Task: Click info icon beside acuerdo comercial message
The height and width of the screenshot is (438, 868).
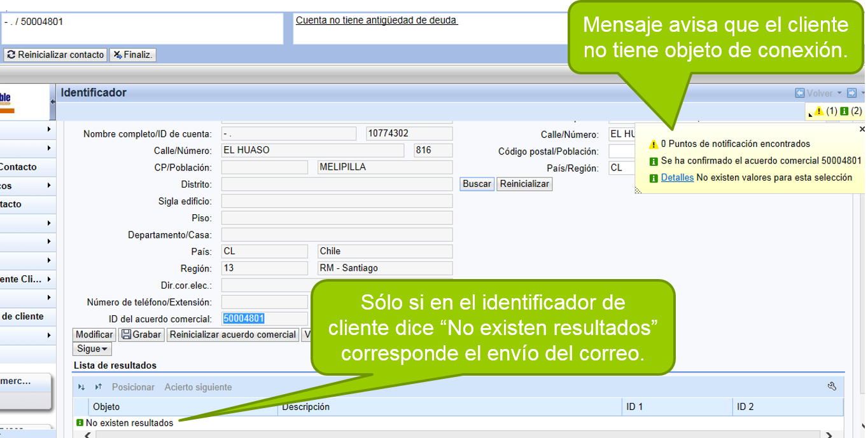Action: 654,161
